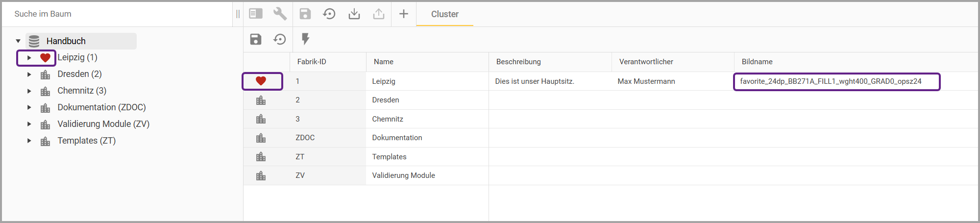Select Chemnitz (3) in the tree
Image resolution: width=980 pixels, height=223 pixels.
pos(82,91)
